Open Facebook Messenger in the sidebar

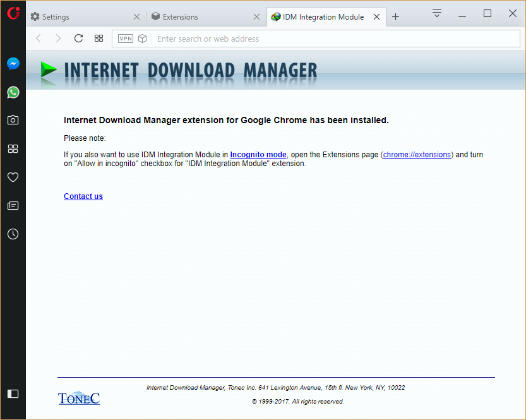point(13,64)
